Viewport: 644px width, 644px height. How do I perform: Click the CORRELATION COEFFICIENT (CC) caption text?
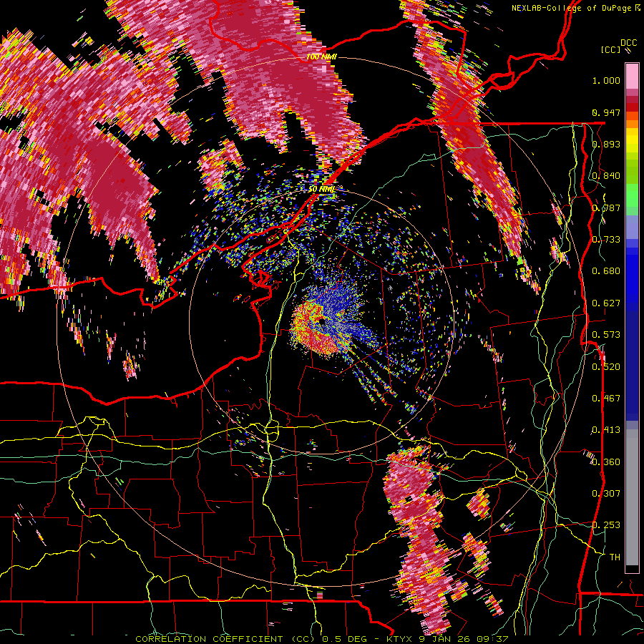point(226,639)
